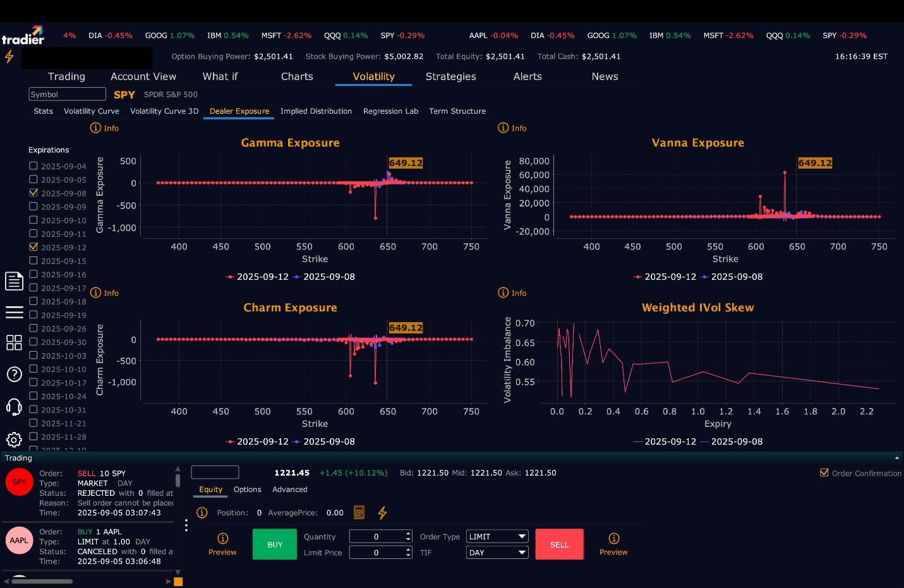
Task: Uncheck the 2025-09-12 expiration
Action: (33, 247)
